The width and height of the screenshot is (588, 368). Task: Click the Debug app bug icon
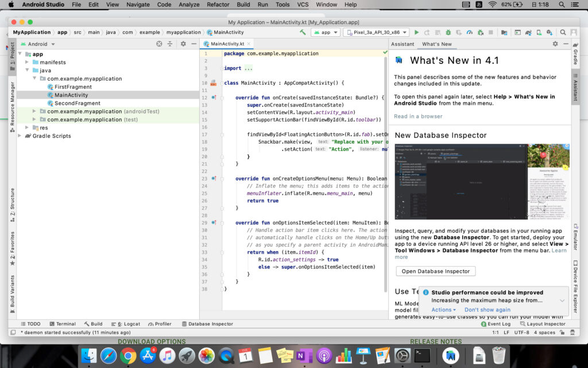point(448,32)
